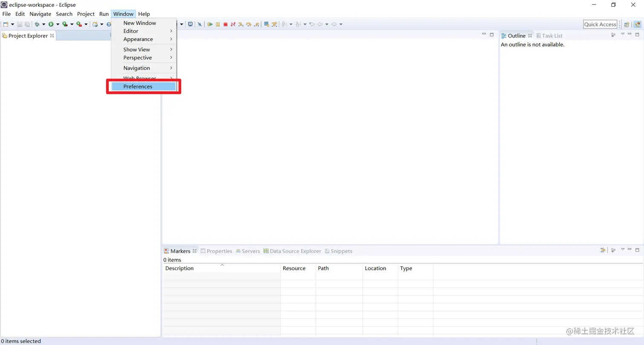
Task: Open the File menu
Action: (x=6, y=14)
